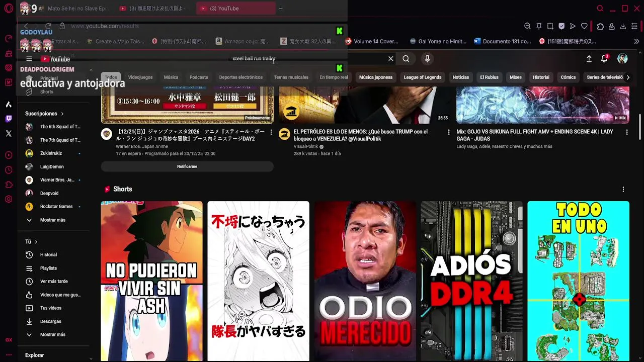The image size is (644, 362).
Task: Open Aria AI icon in Opera sidebar
Action: (x=9, y=105)
